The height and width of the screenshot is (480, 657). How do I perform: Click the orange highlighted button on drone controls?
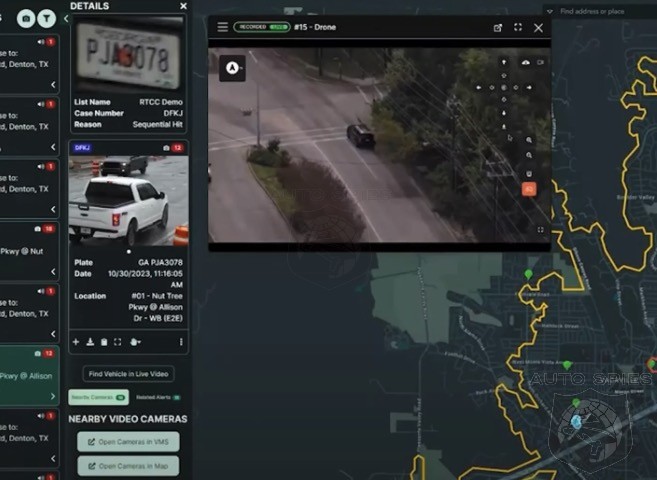click(529, 189)
